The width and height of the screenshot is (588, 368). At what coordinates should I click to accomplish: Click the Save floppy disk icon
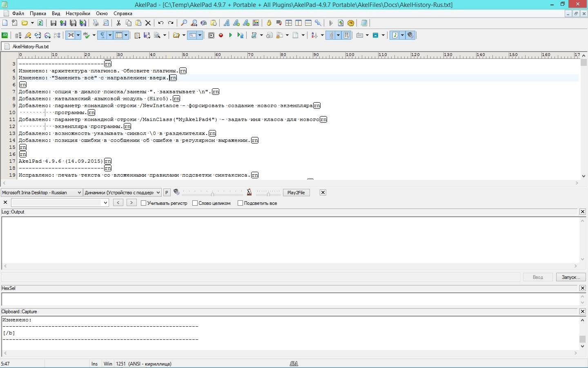(x=53, y=23)
